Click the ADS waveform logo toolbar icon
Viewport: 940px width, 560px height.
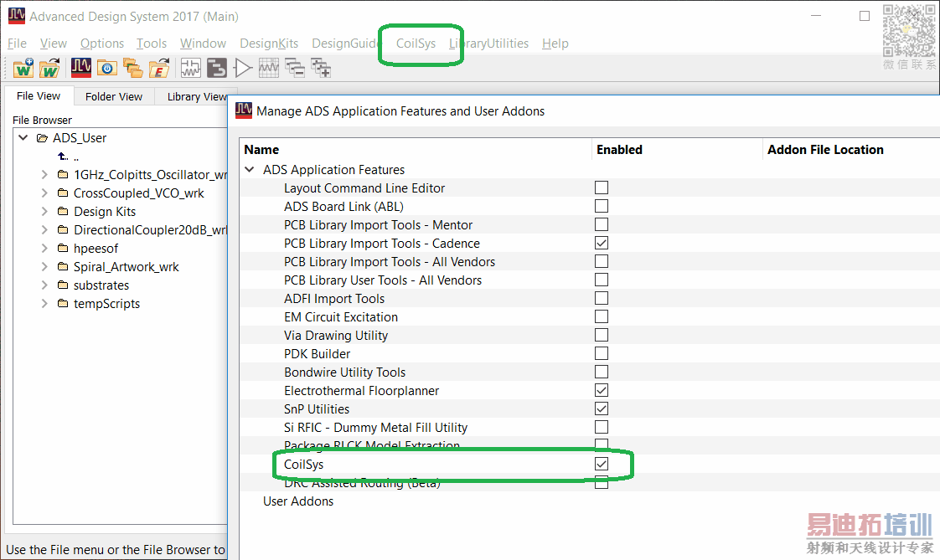tap(81, 68)
